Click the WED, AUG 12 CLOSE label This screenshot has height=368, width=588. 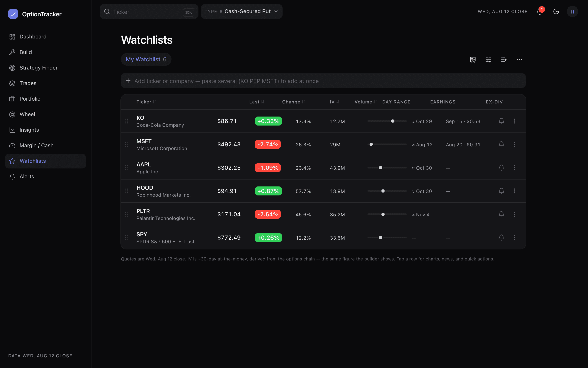coord(502,11)
